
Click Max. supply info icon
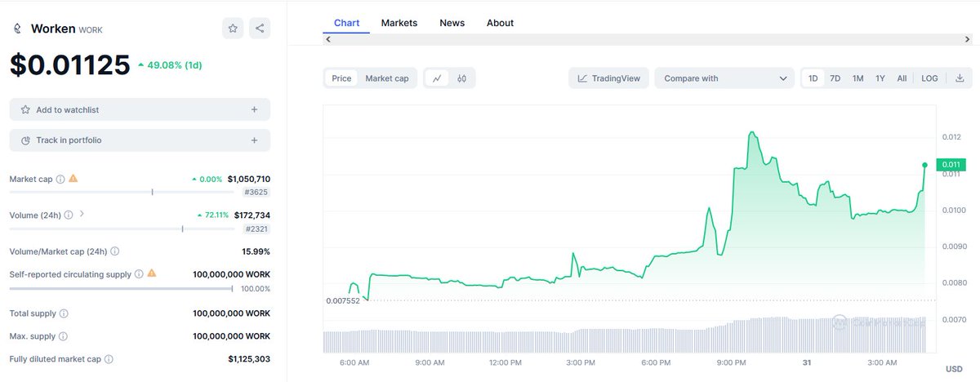[x=63, y=336]
